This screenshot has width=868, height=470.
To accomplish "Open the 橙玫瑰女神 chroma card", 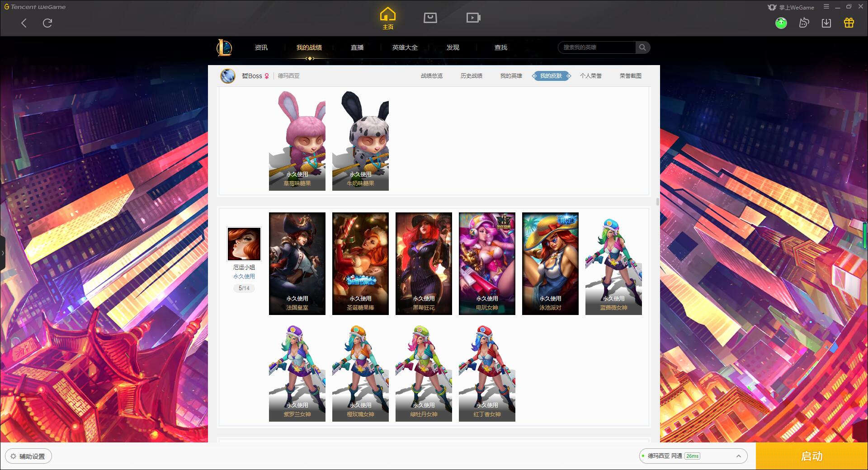I will point(360,371).
